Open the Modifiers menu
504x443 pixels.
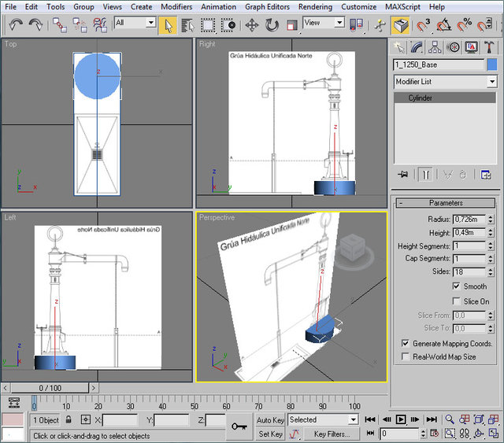(x=176, y=6)
